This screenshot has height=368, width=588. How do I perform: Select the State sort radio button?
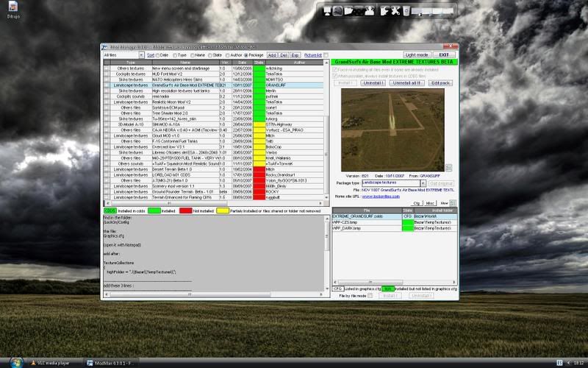pyautogui.click(x=210, y=55)
